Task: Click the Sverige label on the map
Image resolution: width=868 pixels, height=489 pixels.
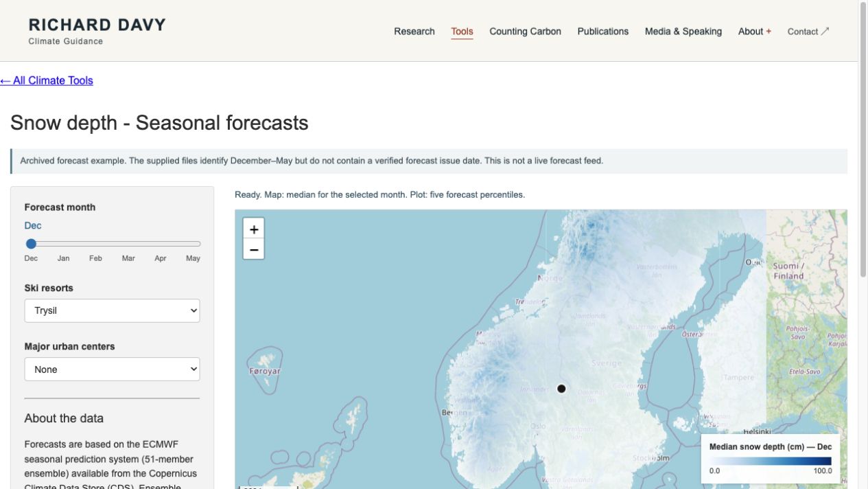Action: (x=607, y=363)
